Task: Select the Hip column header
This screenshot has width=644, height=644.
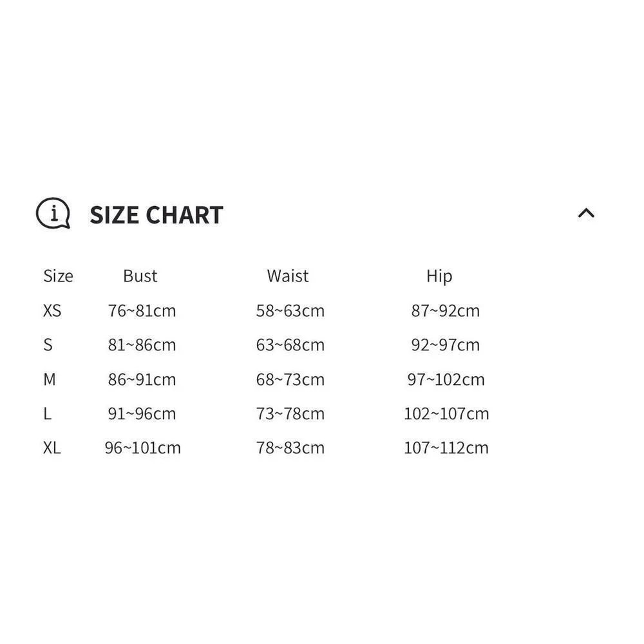Action: pos(439,276)
